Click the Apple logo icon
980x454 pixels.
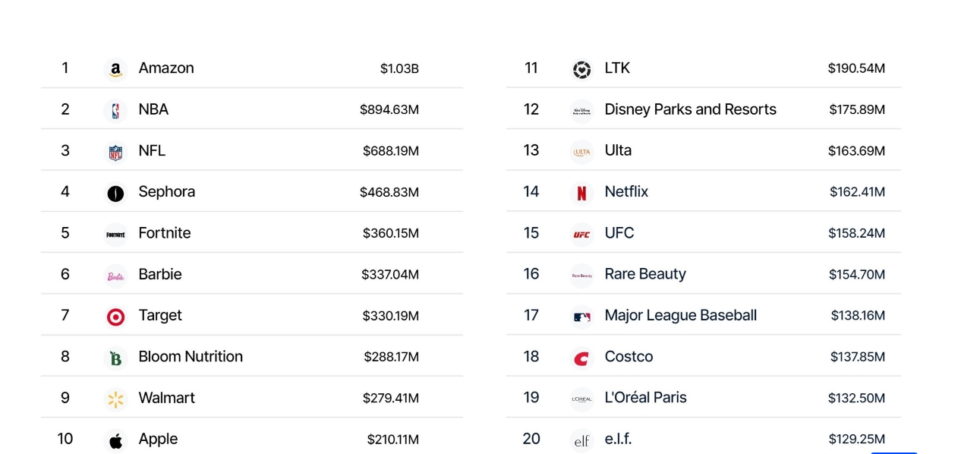pyautogui.click(x=115, y=440)
